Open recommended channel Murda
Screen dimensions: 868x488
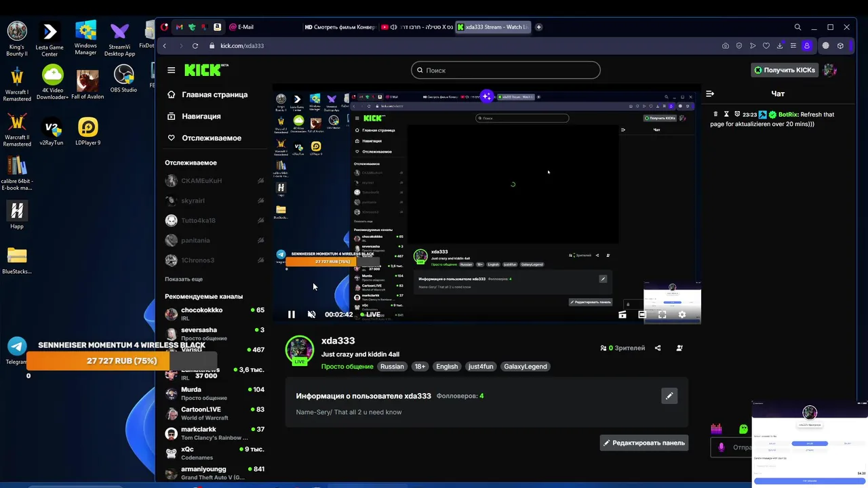[x=214, y=393]
